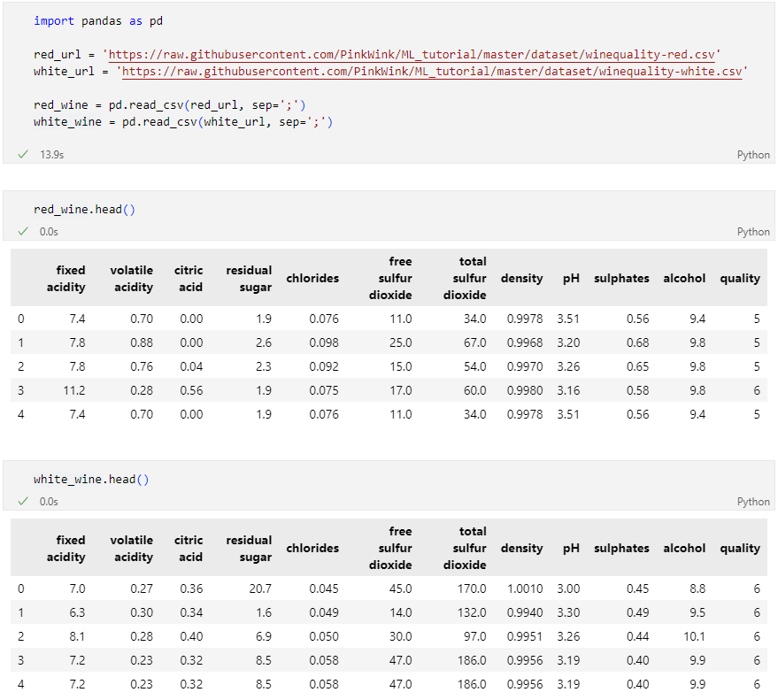Click red wine 'free sulfur dioxide' header
This screenshot has width=778, height=700.
point(390,278)
